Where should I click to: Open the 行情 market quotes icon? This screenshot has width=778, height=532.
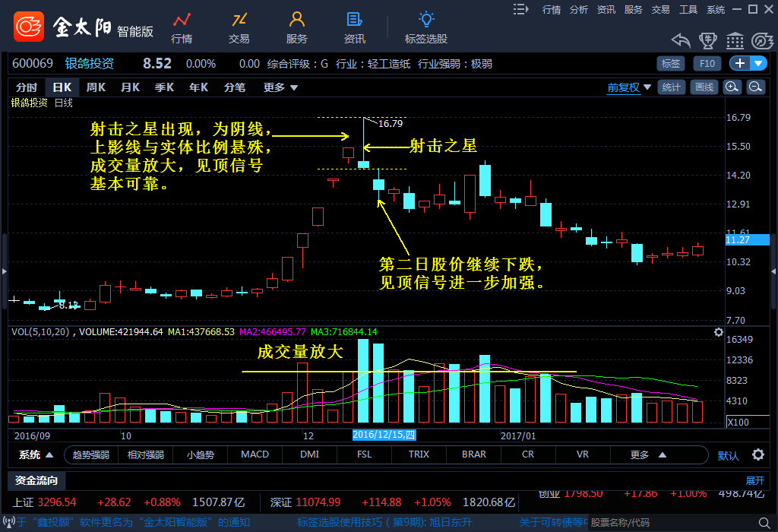tap(181, 27)
